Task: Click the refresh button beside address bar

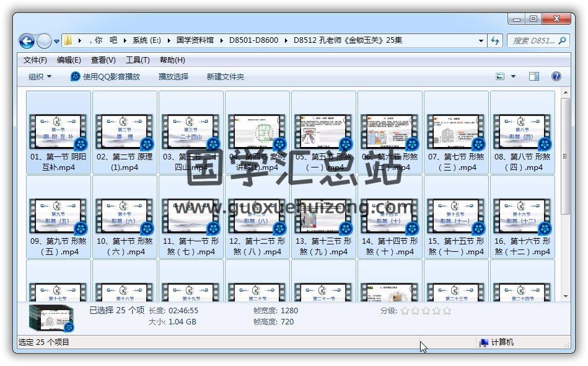Action: coord(495,40)
